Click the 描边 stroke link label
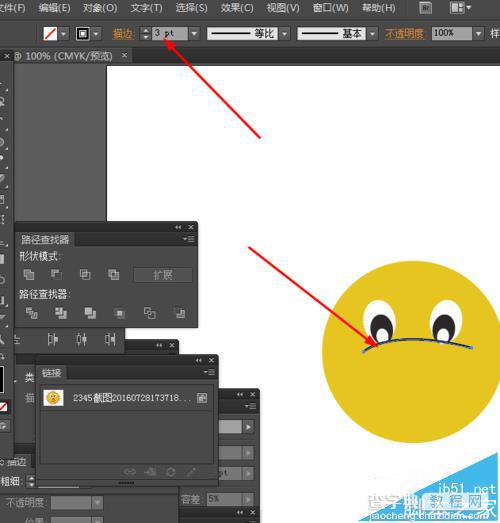The height and width of the screenshot is (523, 500). tap(123, 34)
